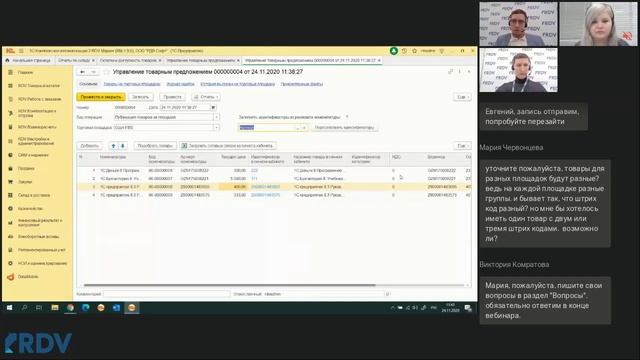Viewport: 640px width, 360px height.
Task: Switch to the Начальная страница tab
Action: coord(28,60)
